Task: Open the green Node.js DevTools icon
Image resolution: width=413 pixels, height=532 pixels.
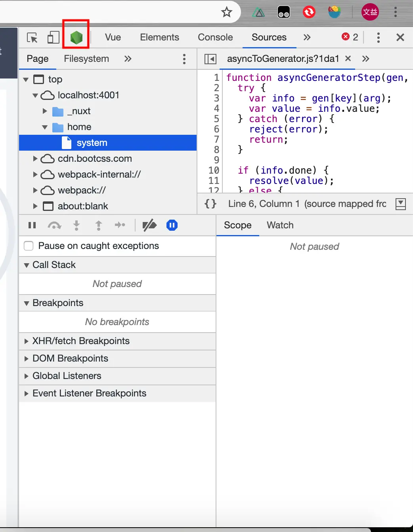Action: coord(76,38)
